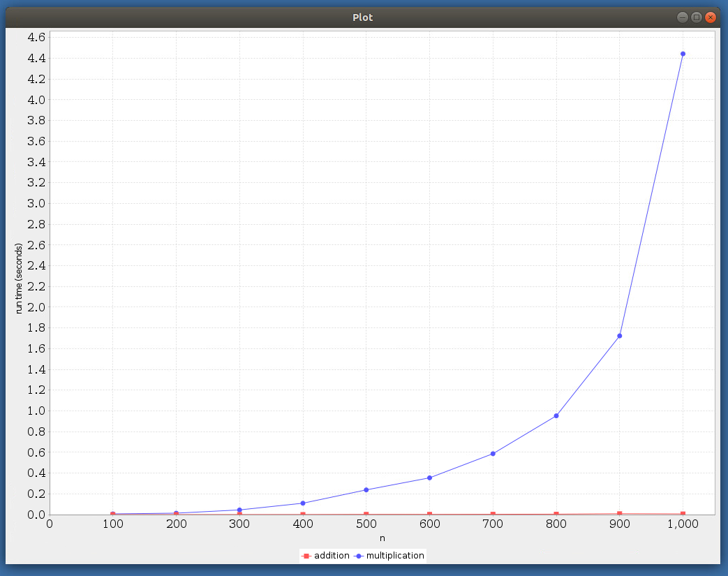Click the red square icon in legend

[x=306, y=556]
